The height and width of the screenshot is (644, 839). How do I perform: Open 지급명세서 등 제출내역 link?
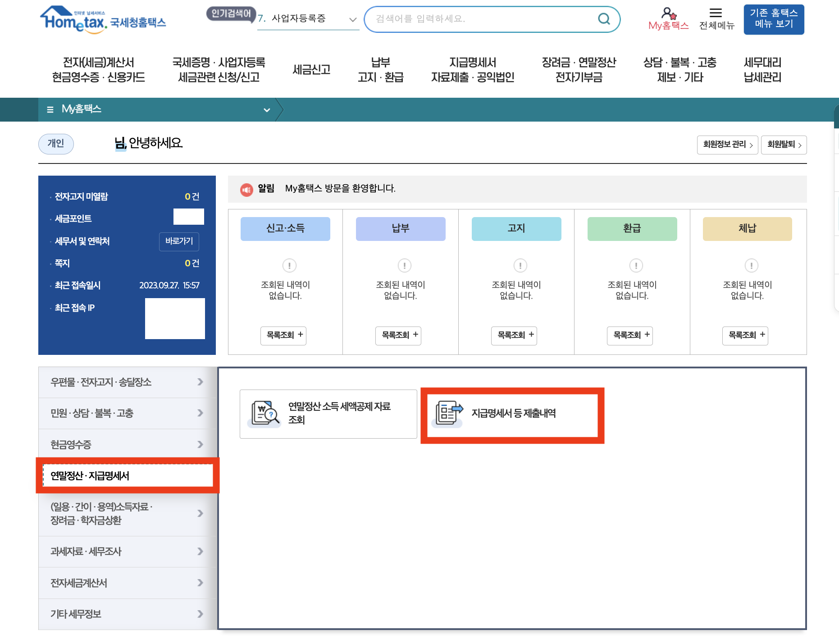[x=514, y=413]
